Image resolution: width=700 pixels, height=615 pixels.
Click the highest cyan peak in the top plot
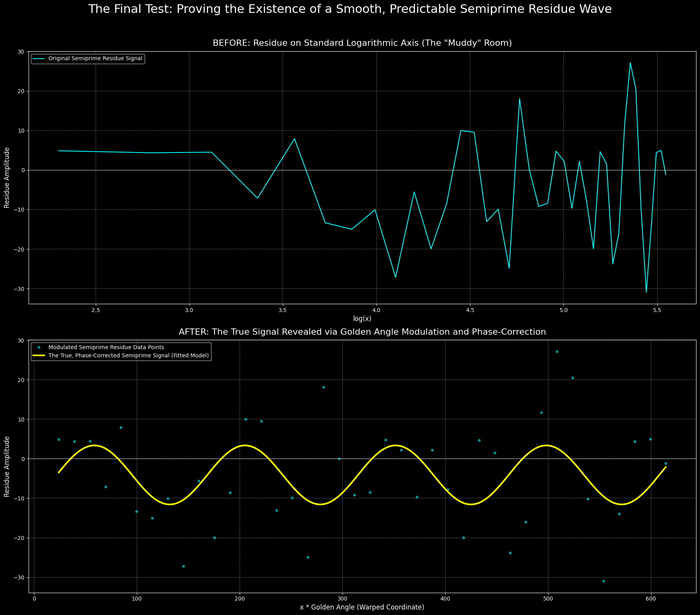coord(630,63)
